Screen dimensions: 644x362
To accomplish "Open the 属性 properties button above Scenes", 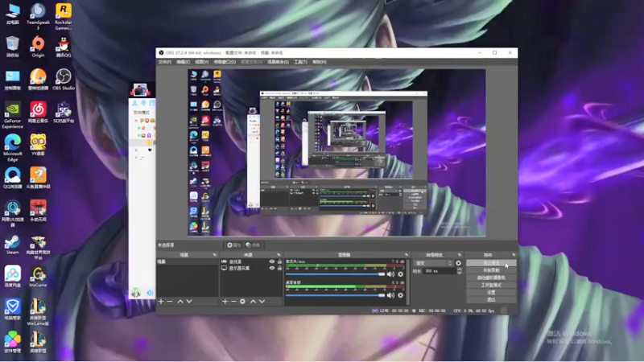I will pos(233,245).
